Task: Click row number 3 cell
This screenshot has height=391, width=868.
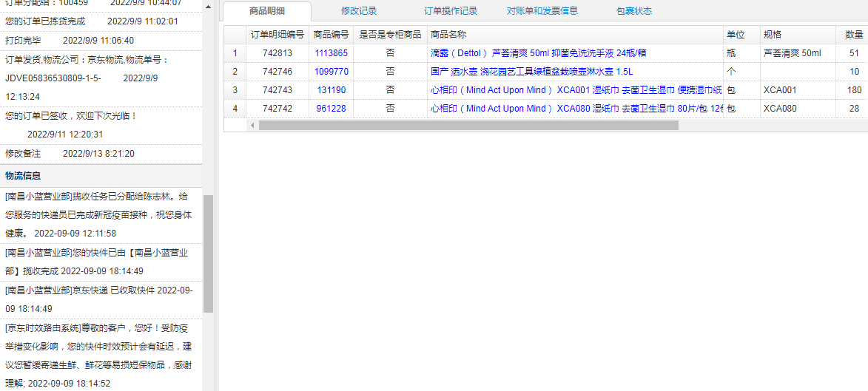Action: click(235, 90)
